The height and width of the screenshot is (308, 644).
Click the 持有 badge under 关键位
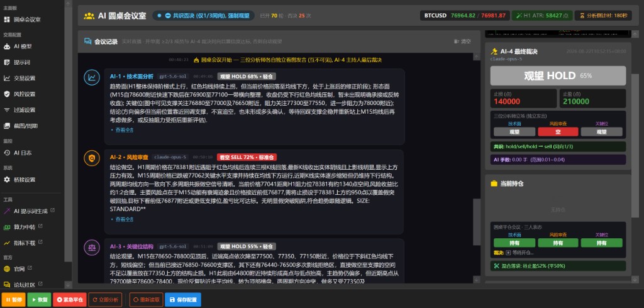[x=601, y=243]
